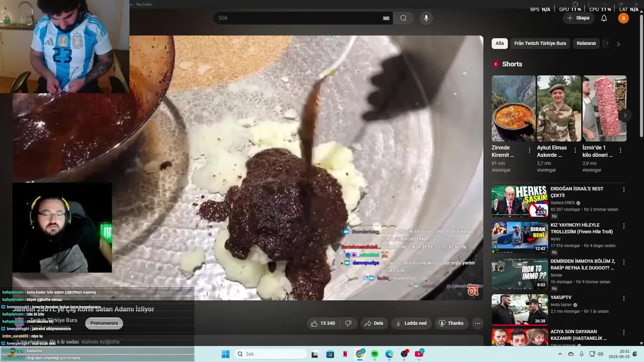Image resolution: width=644 pixels, height=362 pixels.
Task: Open Aykut Elmas Askerde short thumbnail
Action: click(x=559, y=108)
